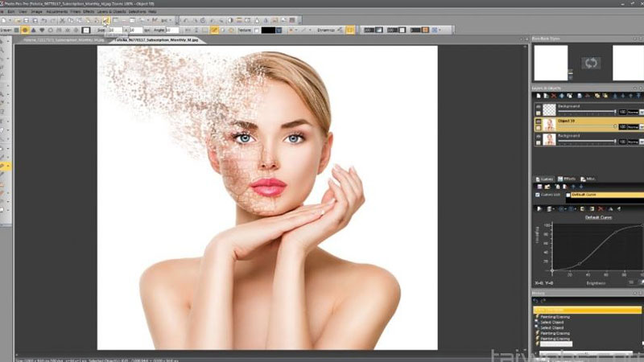Open the Layers & Objects menu
644x362 pixels.
pyautogui.click(x=111, y=11)
